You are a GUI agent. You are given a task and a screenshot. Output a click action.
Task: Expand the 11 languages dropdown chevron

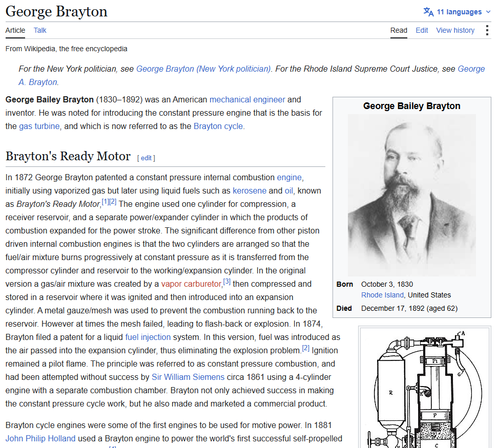point(488,12)
